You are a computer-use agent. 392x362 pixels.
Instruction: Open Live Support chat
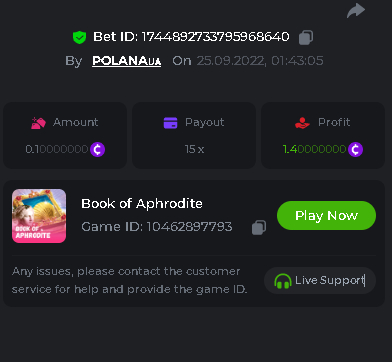click(320, 281)
